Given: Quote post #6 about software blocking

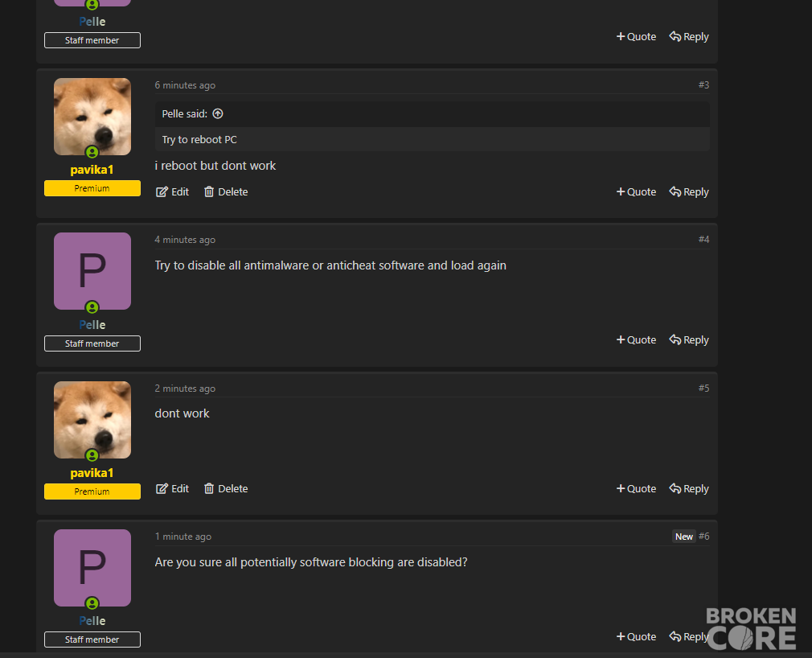Looking at the screenshot, I should coord(636,637).
